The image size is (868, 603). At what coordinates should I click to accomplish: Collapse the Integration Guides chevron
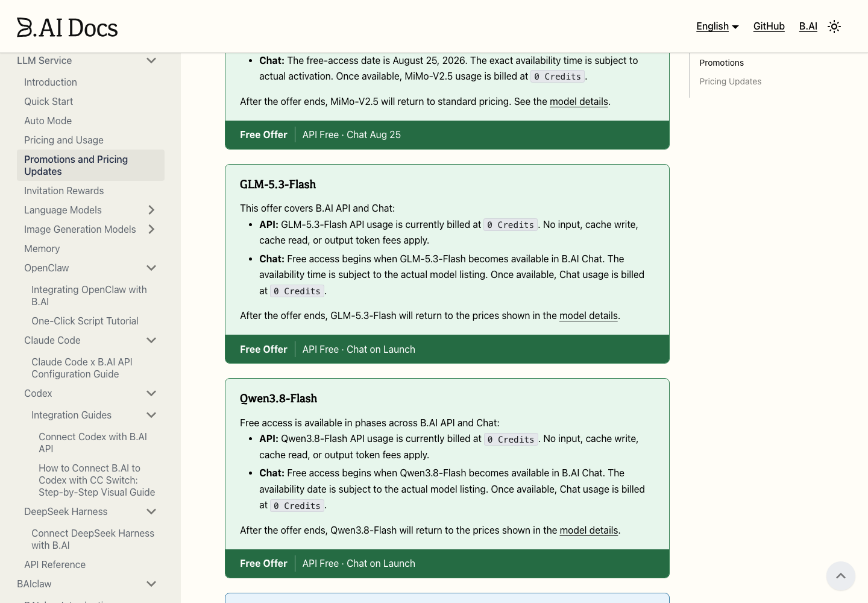(151, 415)
